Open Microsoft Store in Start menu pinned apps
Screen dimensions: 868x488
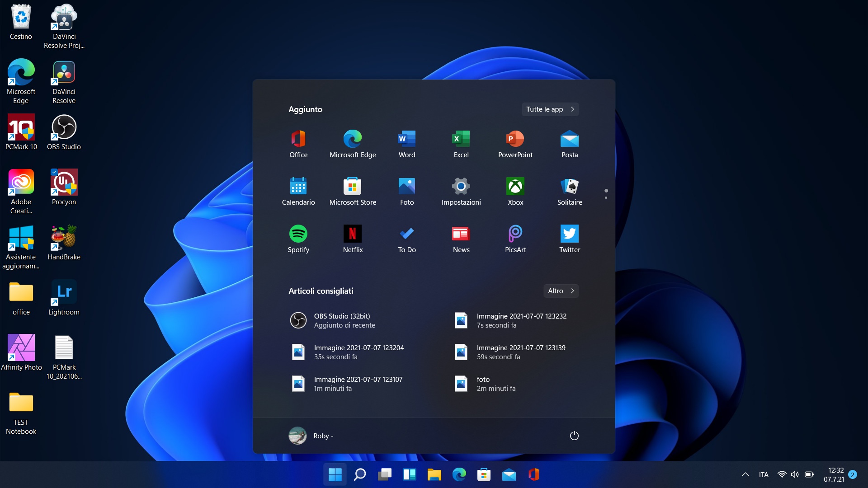point(353,192)
